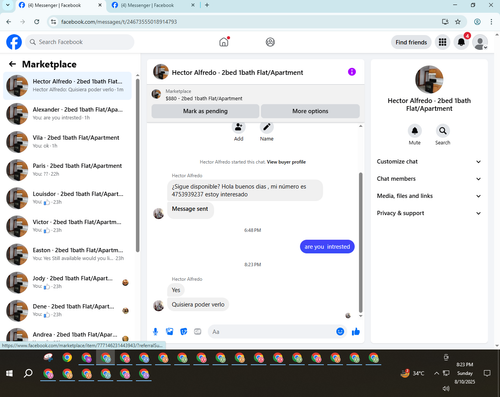Send a thumbs-up like
This screenshot has height=397, width=500.
356,332
